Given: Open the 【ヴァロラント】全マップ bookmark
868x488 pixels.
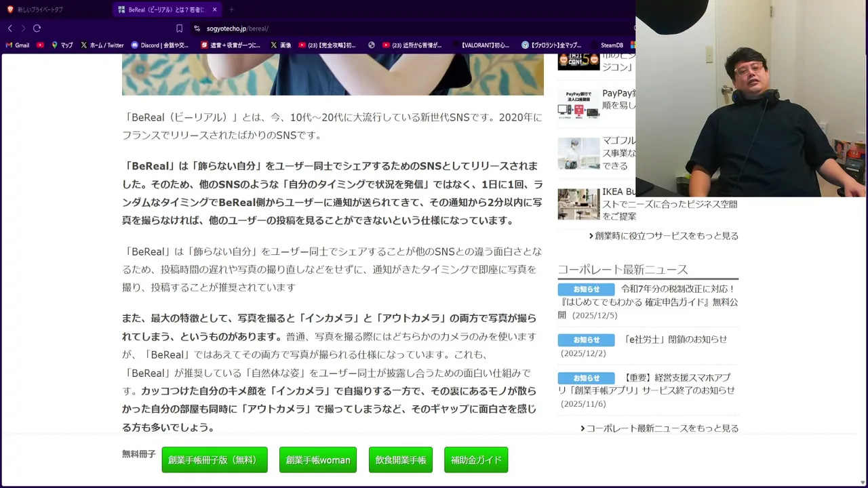Looking at the screenshot, I should (x=551, y=45).
